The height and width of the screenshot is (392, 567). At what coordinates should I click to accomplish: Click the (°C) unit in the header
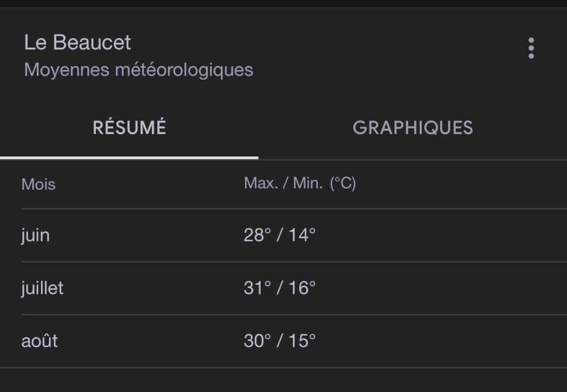point(343,184)
